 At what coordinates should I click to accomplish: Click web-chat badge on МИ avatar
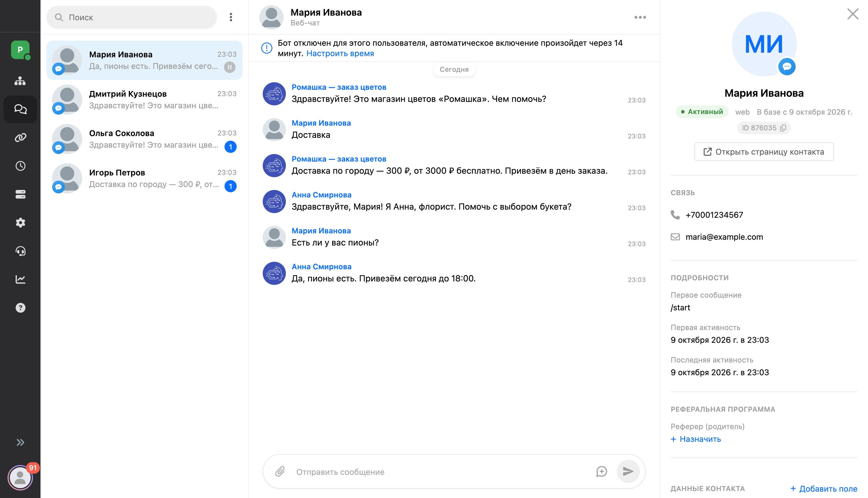(x=787, y=66)
